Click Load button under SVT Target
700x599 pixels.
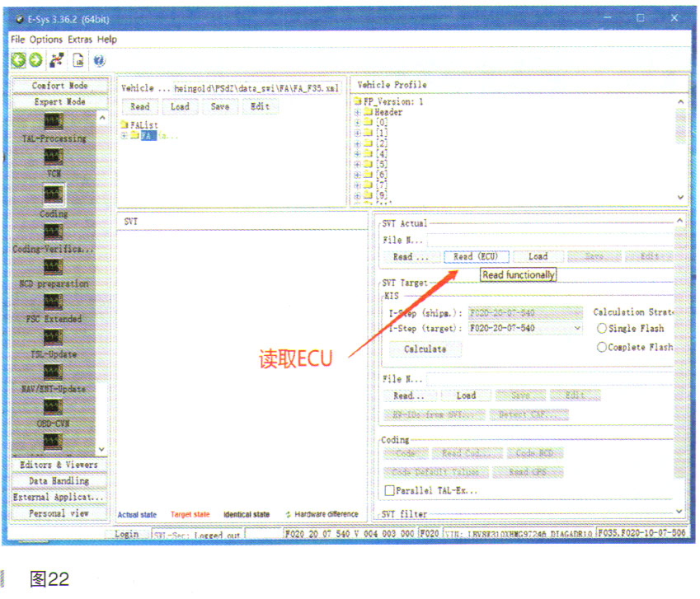pyautogui.click(x=466, y=395)
